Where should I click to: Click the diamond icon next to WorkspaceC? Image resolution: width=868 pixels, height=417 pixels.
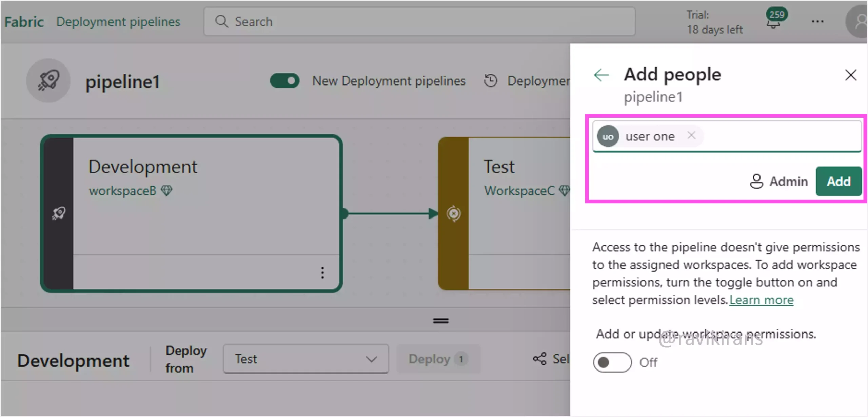pyautogui.click(x=564, y=190)
